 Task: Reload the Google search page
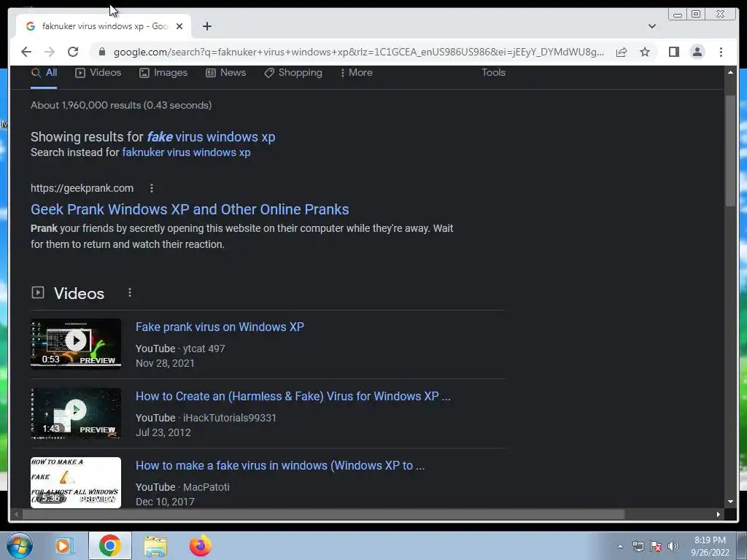coord(73,52)
